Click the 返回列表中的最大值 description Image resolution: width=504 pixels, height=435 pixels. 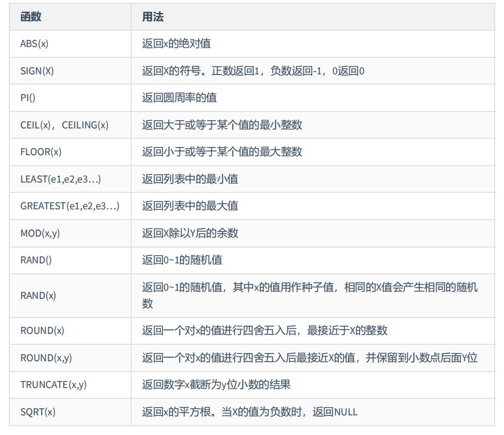click(190, 206)
